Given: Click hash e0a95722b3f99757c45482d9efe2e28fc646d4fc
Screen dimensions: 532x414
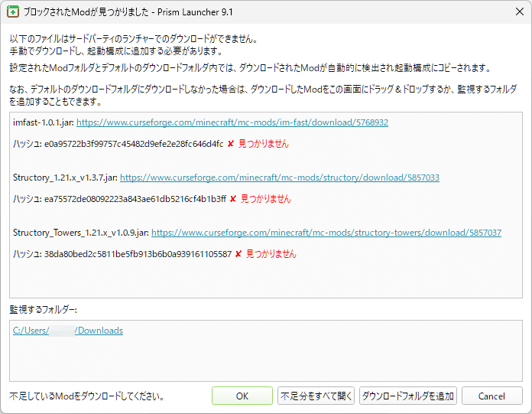Looking at the screenshot, I should point(134,144).
